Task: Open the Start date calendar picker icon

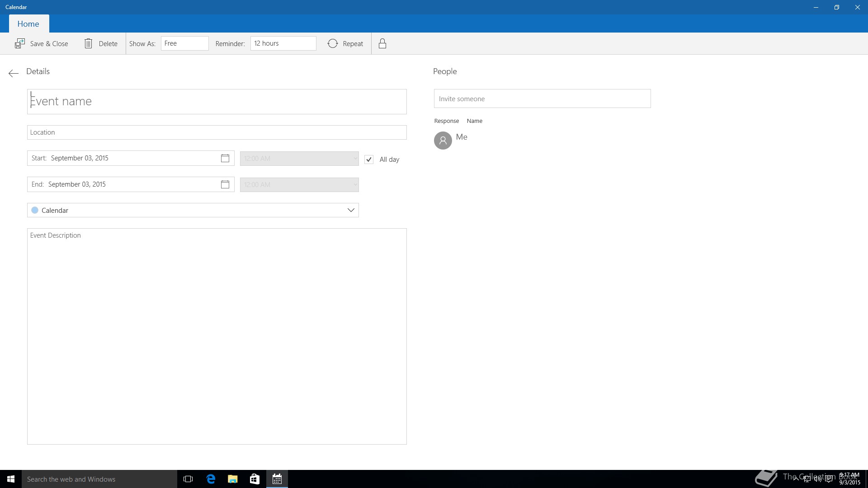Action: pos(225,158)
